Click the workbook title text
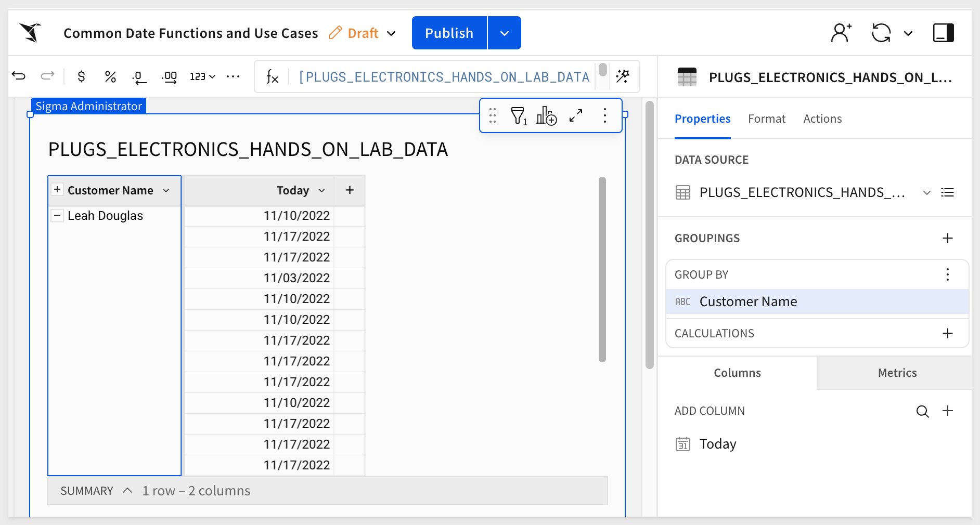 coord(191,33)
